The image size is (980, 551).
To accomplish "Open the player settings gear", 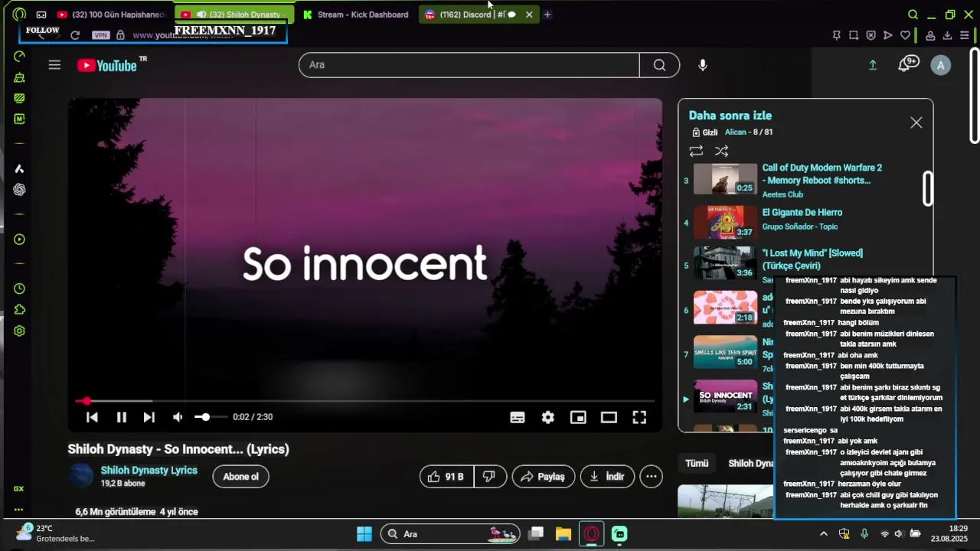I will (x=548, y=417).
